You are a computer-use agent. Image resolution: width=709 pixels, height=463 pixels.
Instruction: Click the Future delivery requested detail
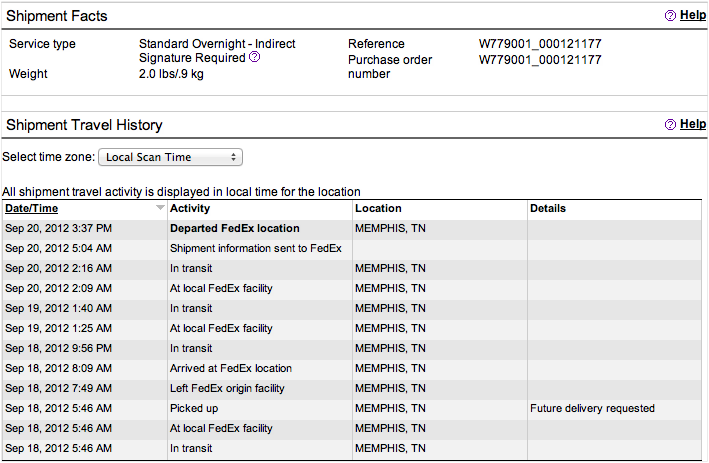pyautogui.click(x=592, y=408)
